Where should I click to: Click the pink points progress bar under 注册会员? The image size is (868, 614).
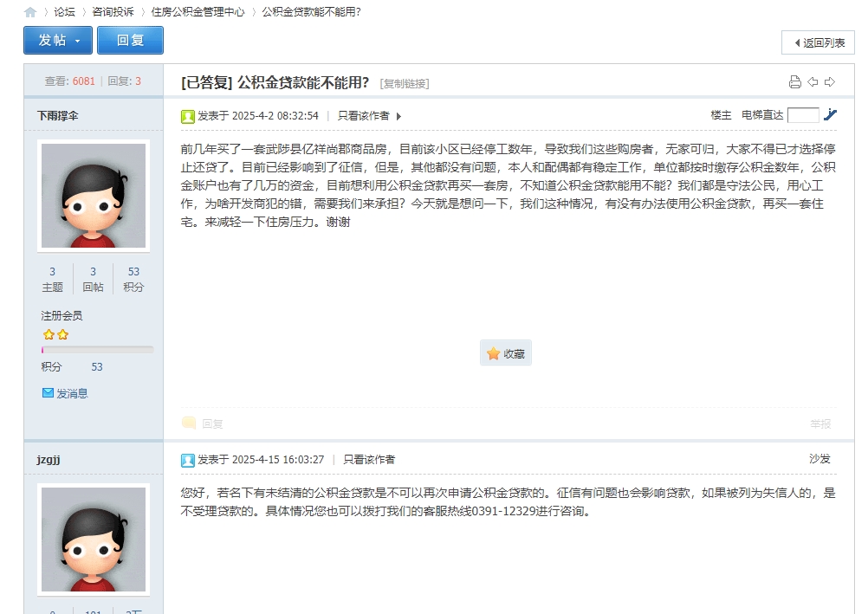point(97,350)
